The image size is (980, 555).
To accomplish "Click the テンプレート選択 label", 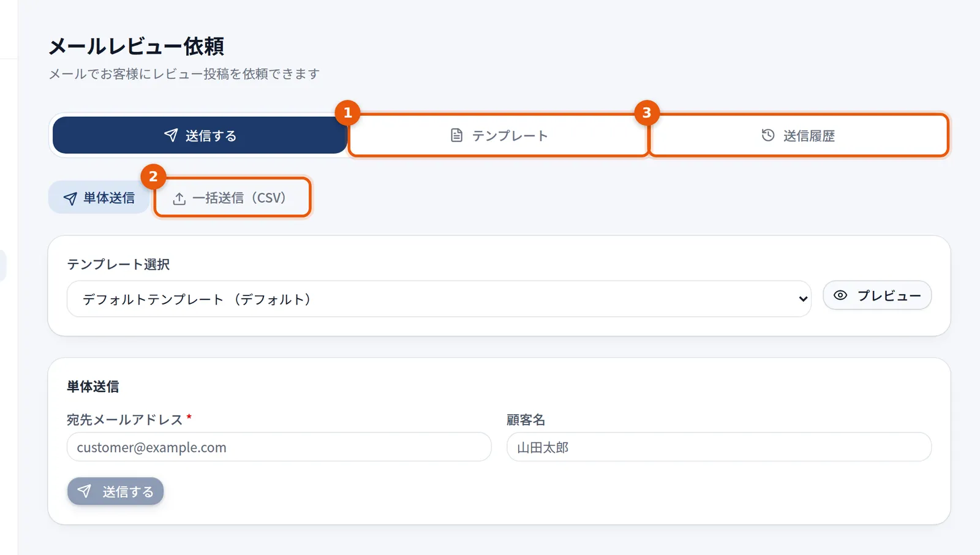I will pos(118,264).
